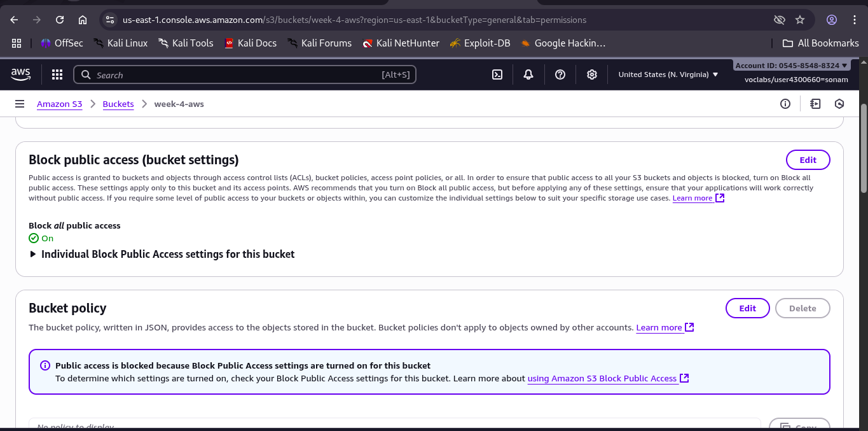The image size is (868, 431).
Task: Expand Individual Block Public Access settings
Action: pos(162,254)
